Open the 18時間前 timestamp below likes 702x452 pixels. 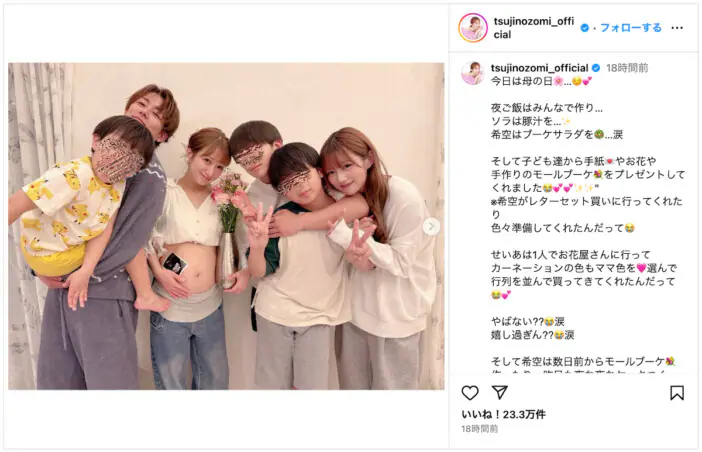(479, 429)
